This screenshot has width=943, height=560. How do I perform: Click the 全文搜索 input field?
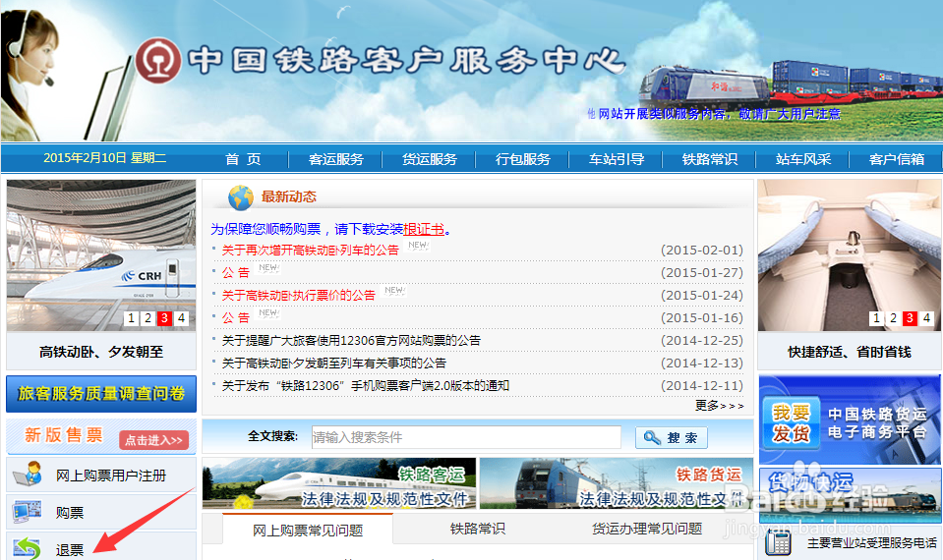pyautogui.click(x=466, y=437)
